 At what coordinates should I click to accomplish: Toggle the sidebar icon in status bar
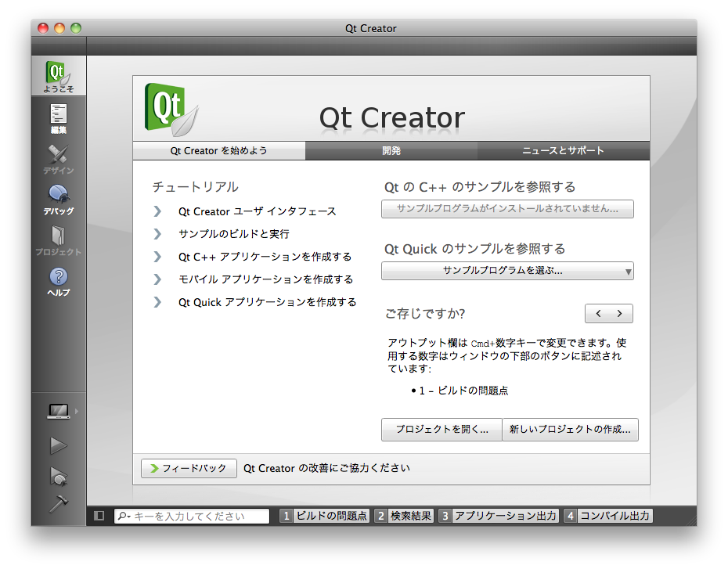[99, 516]
